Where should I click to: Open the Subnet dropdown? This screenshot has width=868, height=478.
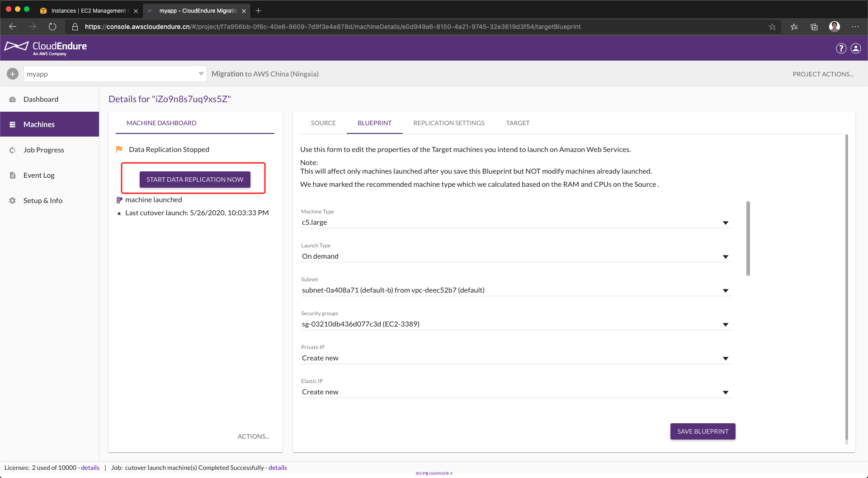click(x=725, y=290)
